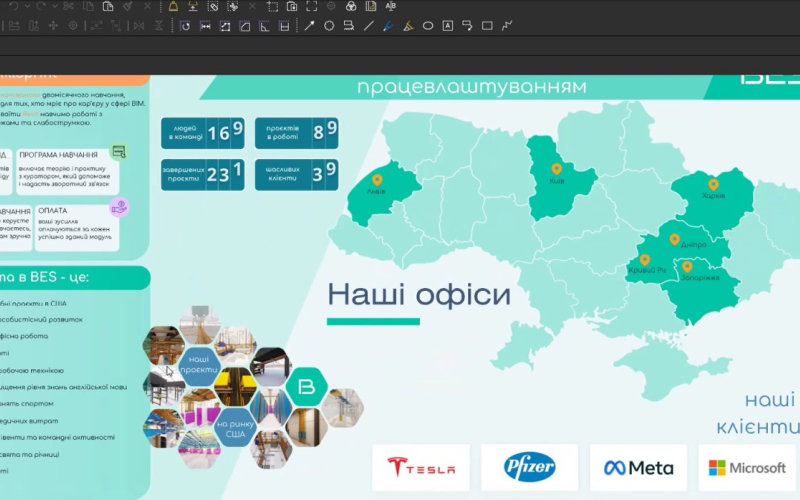Click the Запоріжжя map pin

point(687,266)
